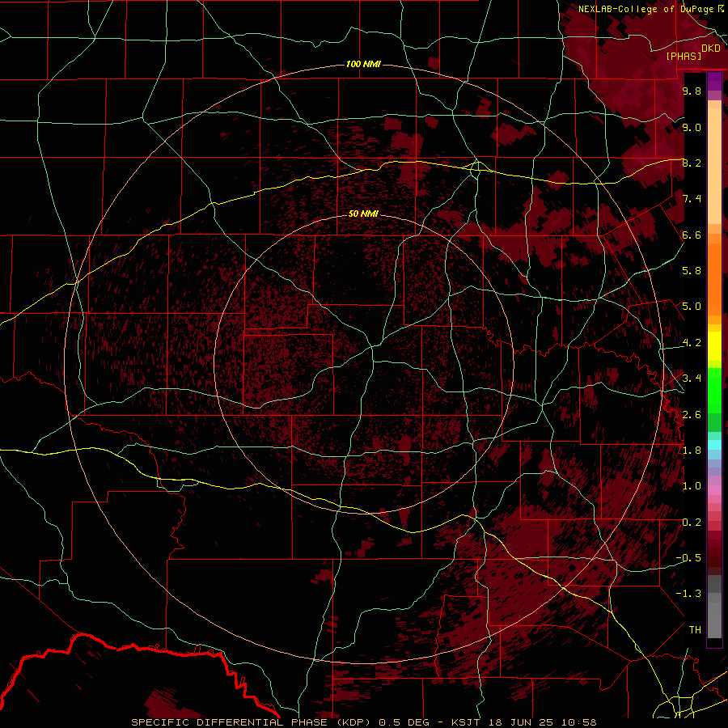This screenshot has width=728, height=728.
Task: Click the 1.0 scale value
Action: tap(692, 486)
